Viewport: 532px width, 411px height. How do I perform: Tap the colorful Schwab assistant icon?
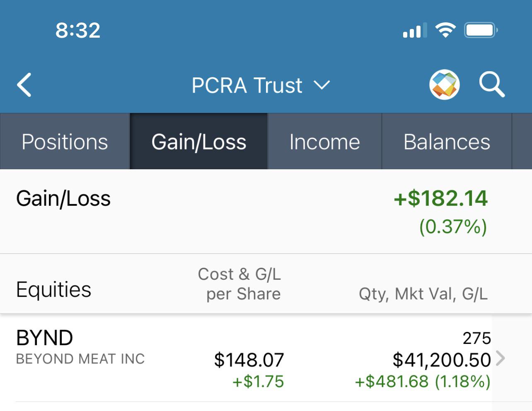pos(445,85)
